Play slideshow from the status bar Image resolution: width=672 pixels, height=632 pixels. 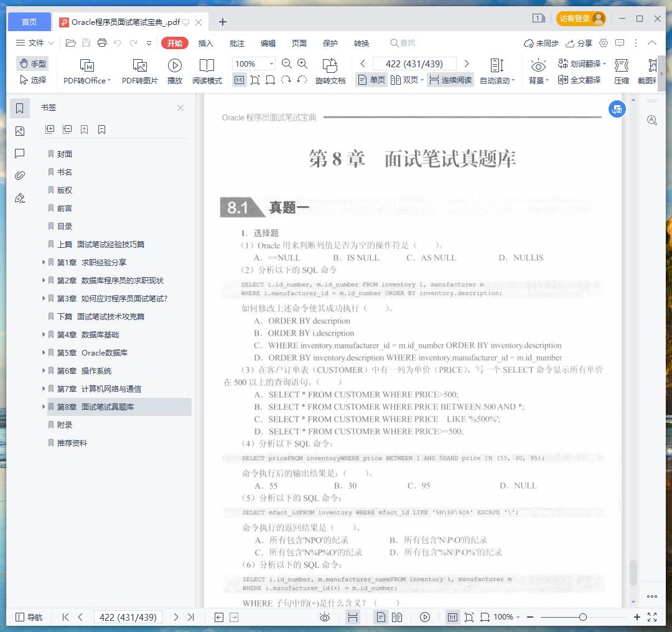425,617
